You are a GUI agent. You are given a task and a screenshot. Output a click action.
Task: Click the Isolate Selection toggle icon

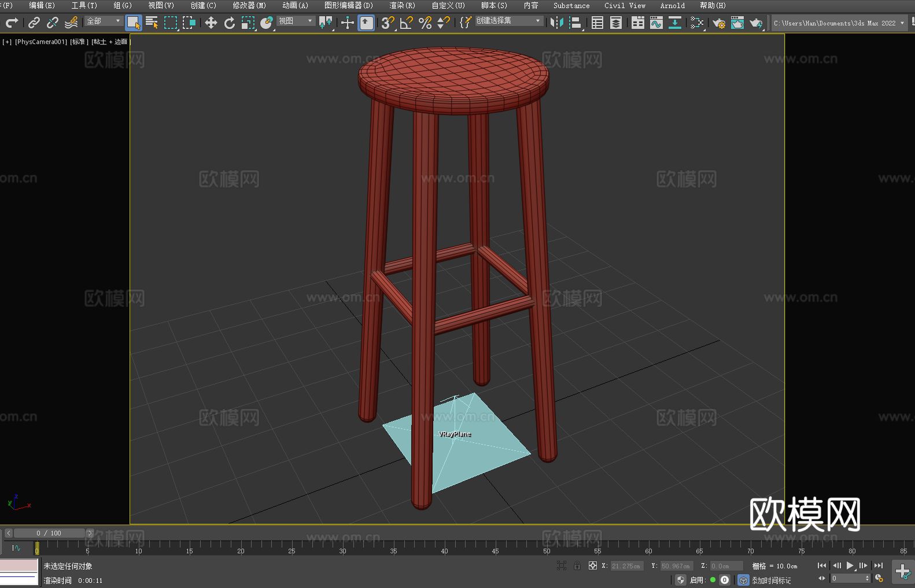coord(561,565)
